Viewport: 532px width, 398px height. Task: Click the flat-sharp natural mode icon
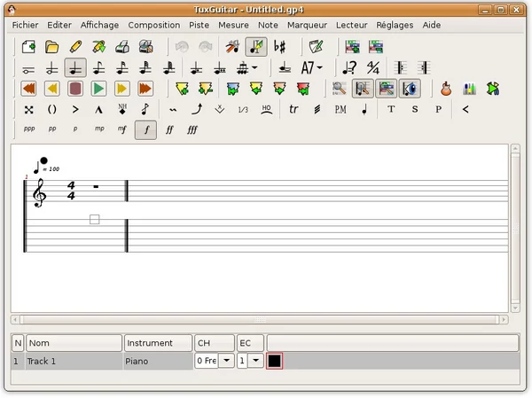(279, 47)
